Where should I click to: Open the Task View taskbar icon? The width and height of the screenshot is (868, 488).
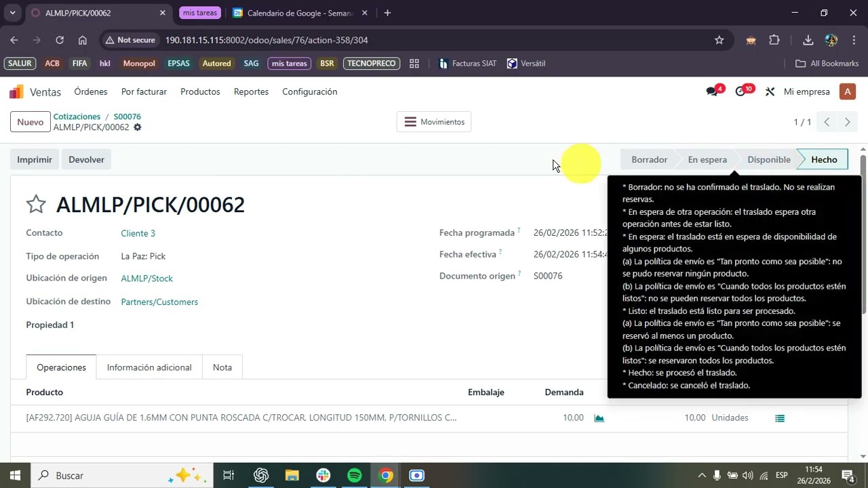pyautogui.click(x=229, y=475)
